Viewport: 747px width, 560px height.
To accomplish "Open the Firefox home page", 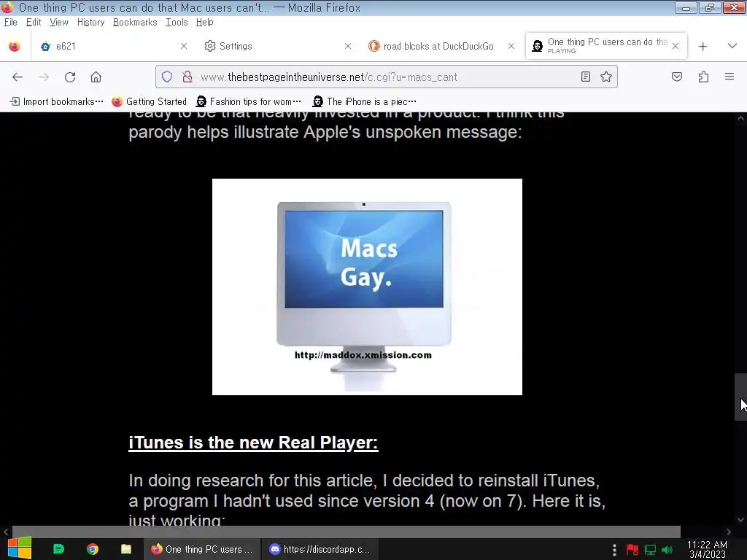I will (96, 77).
